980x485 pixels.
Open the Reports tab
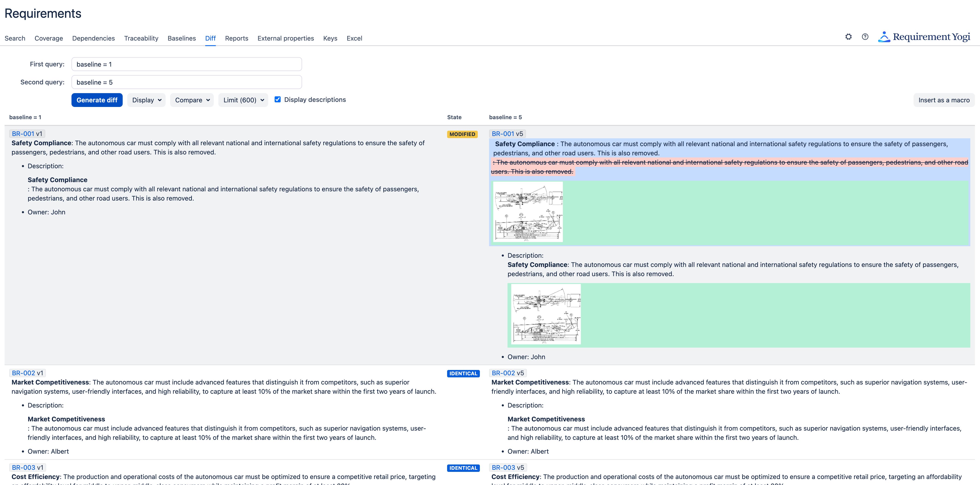(x=237, y=38)
